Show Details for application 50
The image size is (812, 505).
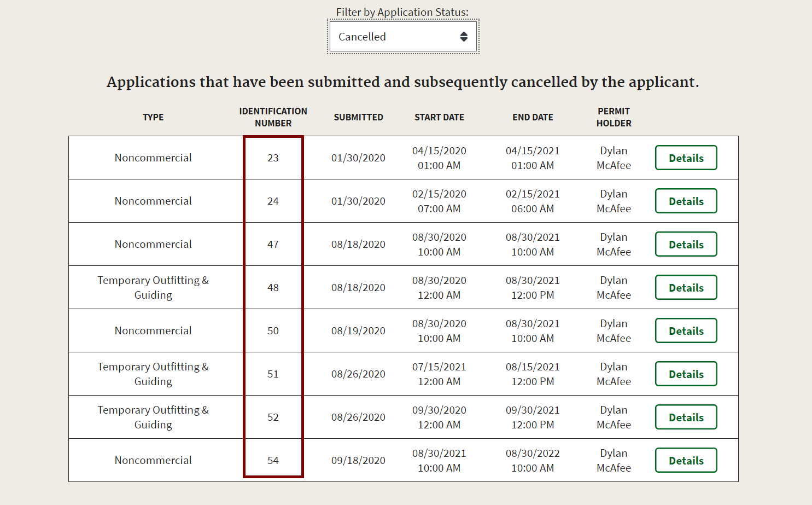pos(686,330)
